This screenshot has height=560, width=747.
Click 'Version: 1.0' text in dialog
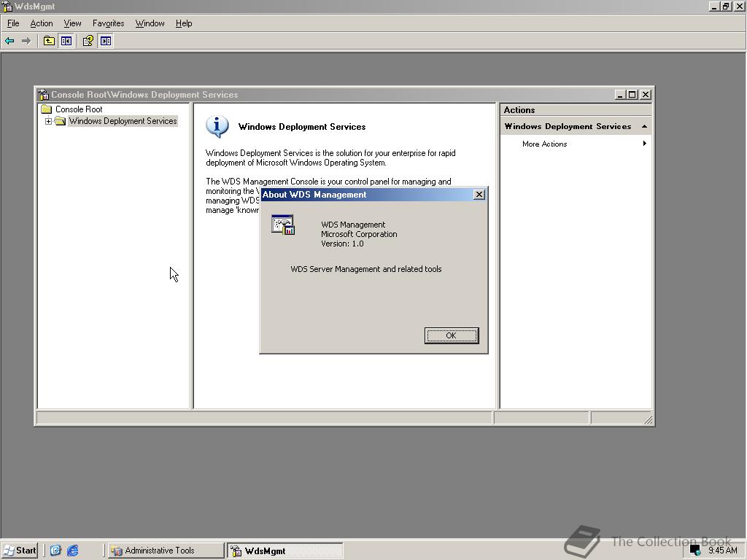tap(342, 244)
